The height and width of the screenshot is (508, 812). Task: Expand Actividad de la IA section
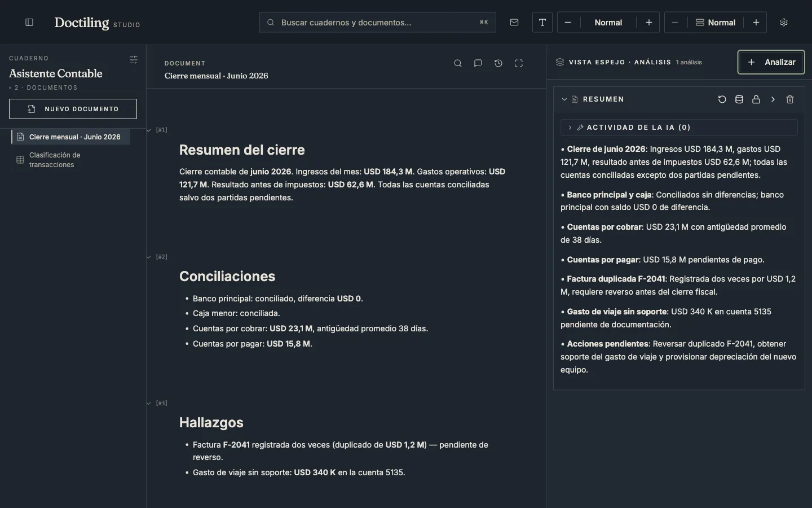tap(679, 128)
